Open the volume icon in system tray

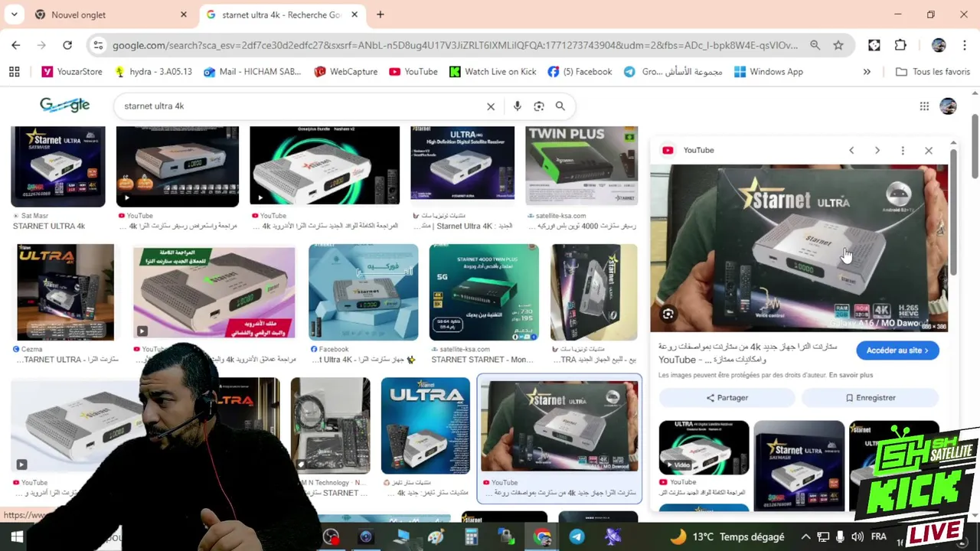click(857, 537)
